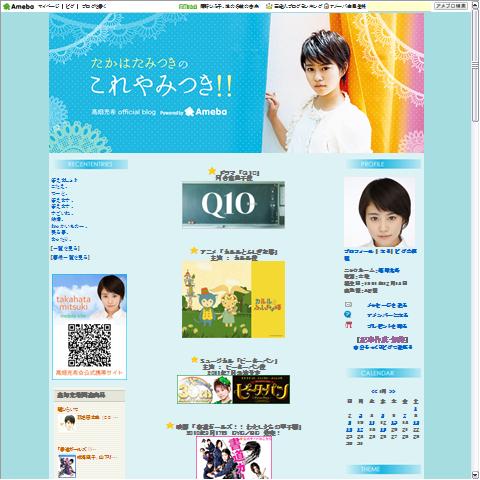Click the blog title header banner

click(x=236, y=83)
